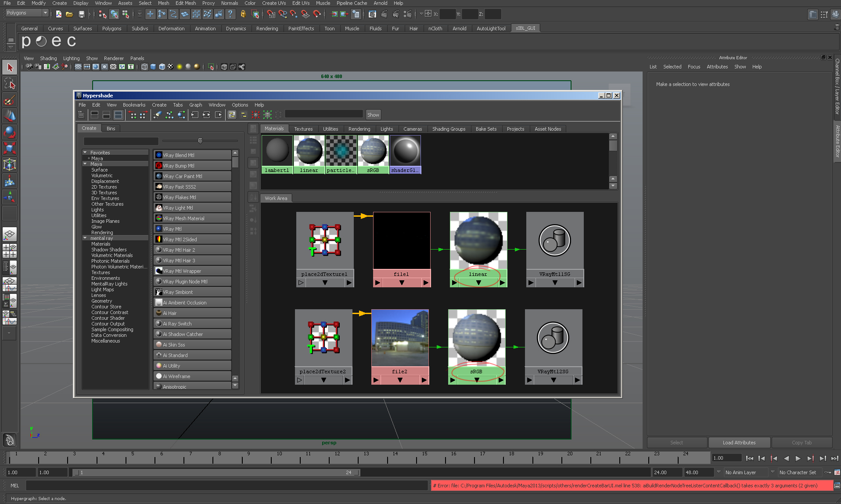Expand down arrow under linear material node
The image size is (841, 504).
[478, 283]
